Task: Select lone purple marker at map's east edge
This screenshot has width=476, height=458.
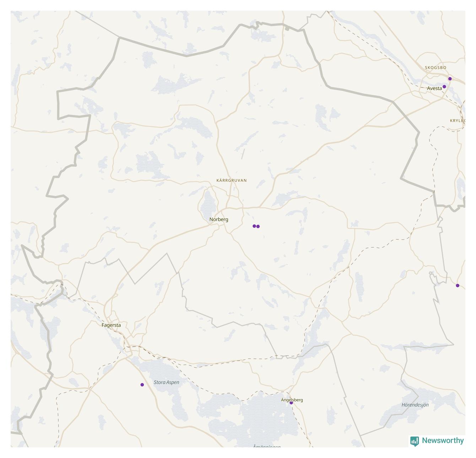Action: click(458, 286)
